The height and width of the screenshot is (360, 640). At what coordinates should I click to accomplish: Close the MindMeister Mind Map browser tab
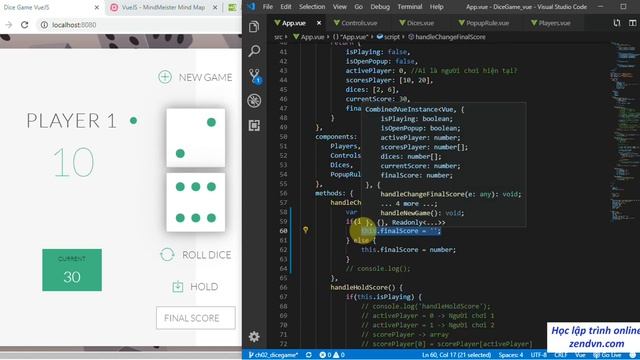[x=215, y=7]
